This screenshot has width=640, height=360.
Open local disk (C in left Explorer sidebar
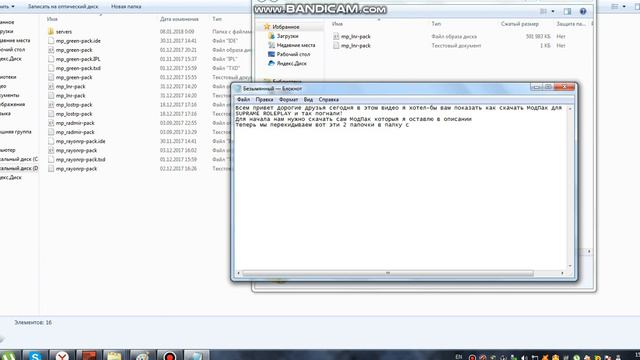pos(19,159)
